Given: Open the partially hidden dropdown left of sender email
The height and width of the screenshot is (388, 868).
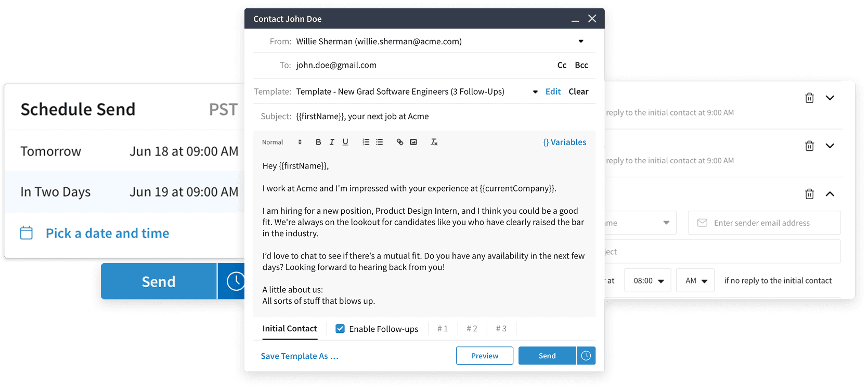Looking at the screenshot, I should pos(640,223).
